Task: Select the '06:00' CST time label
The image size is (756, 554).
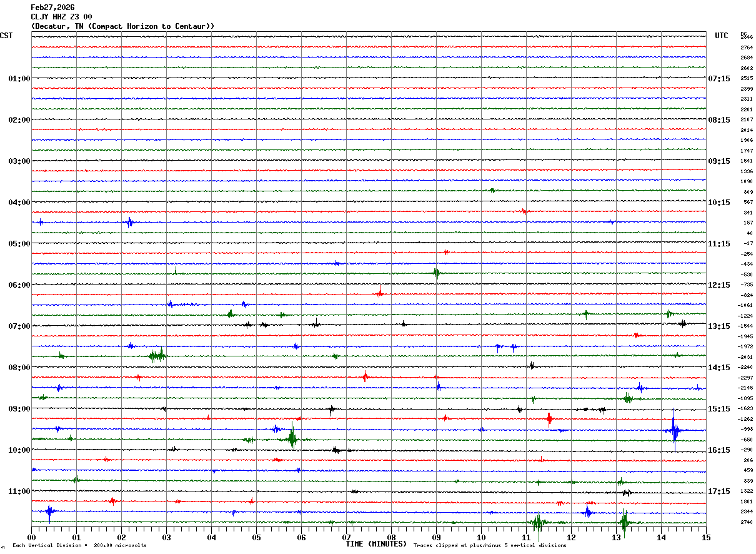Action: 19,285
